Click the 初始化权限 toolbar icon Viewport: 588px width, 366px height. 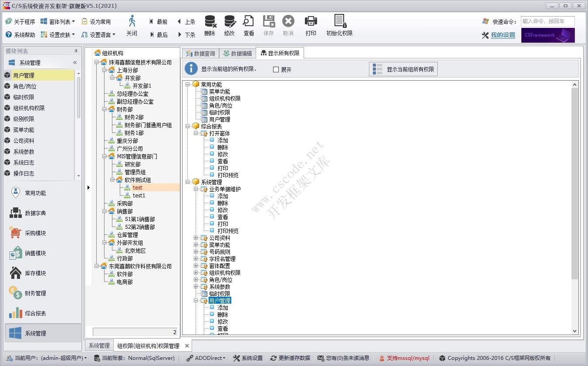[x=339, y=25]
